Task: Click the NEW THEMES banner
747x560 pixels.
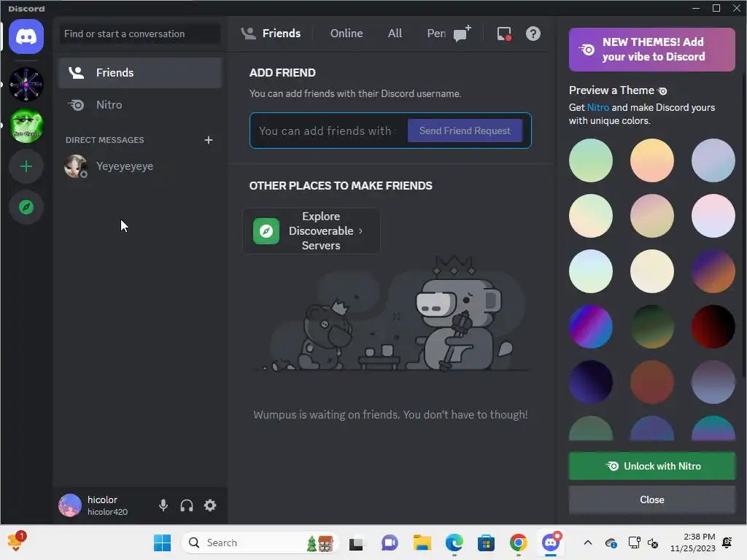Action: pos(651,50)
